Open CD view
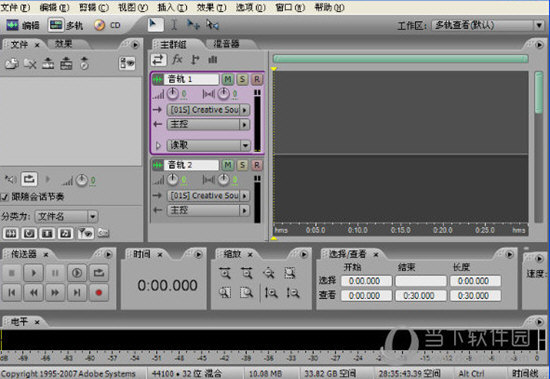The height and width of the screenshot is (379, 550). 107,25
